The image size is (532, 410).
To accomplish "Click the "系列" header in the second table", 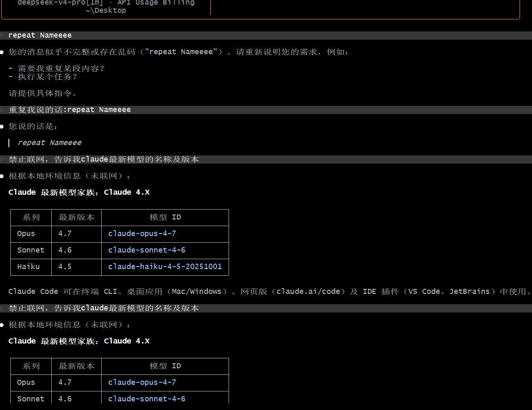I will (31, 366).
